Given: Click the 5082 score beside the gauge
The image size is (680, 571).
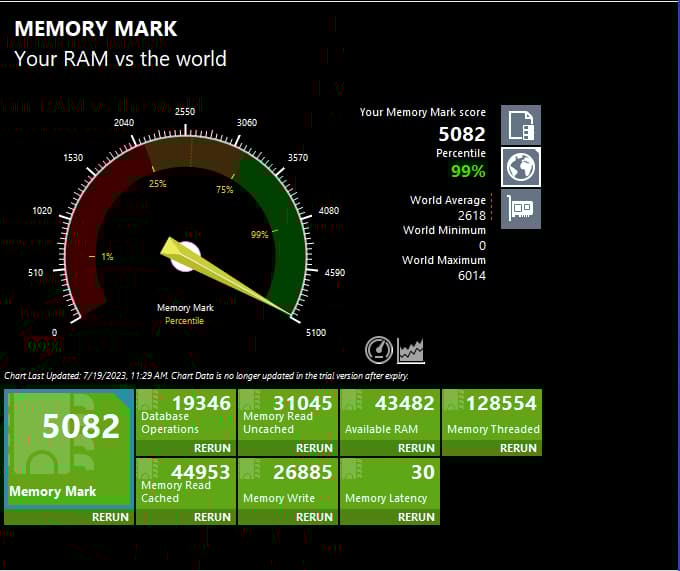Looking at the screenshot, I should coord(462,134).
